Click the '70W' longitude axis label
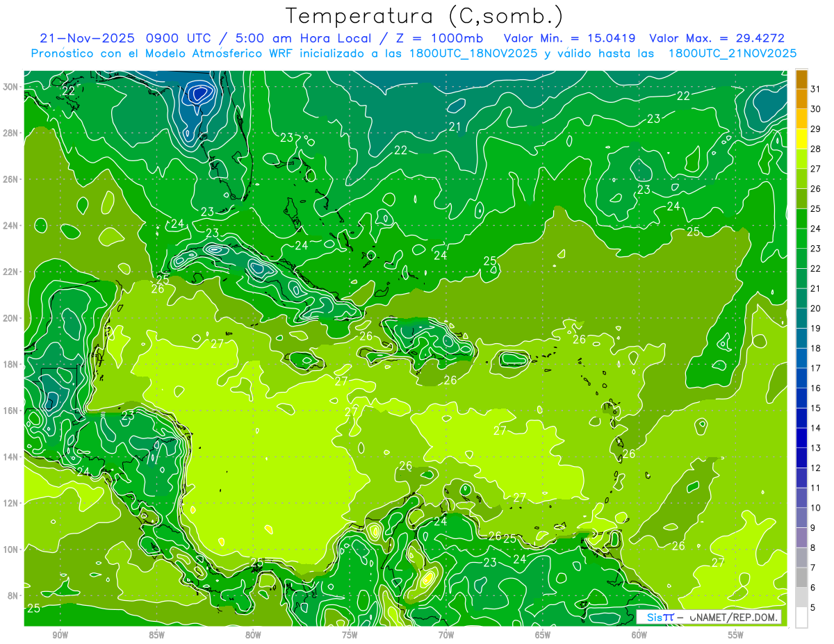The image size is (834, 644). (446, 635)
